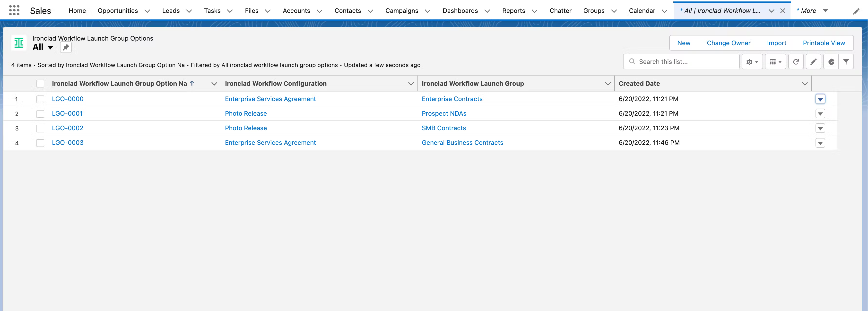Open the App Launcher grid icon

coord(14,10)
